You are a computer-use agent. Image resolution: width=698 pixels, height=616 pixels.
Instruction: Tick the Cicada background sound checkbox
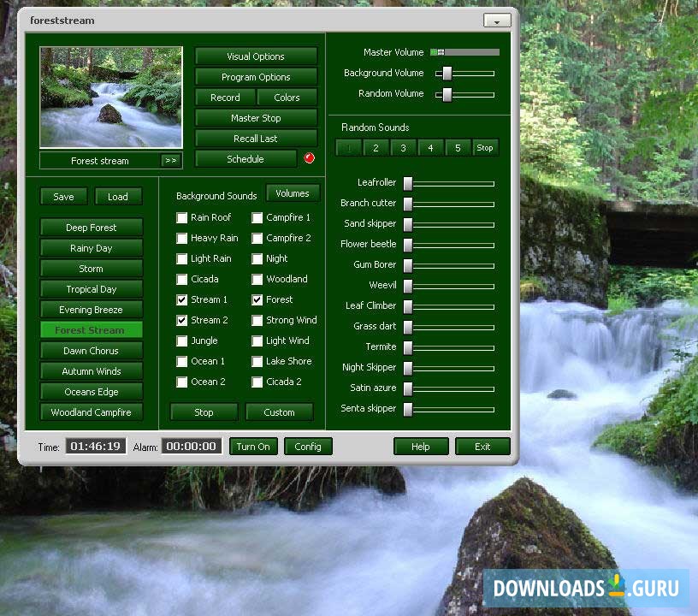(x=181, y=279)
